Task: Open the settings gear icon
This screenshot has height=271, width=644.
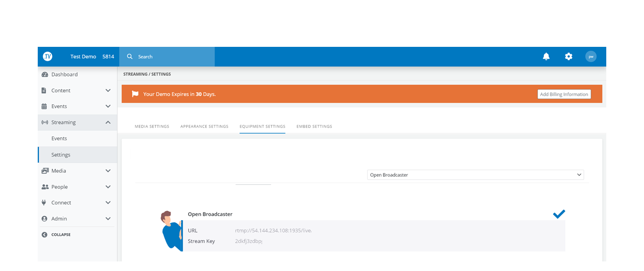Action: [x=568, y=56]
